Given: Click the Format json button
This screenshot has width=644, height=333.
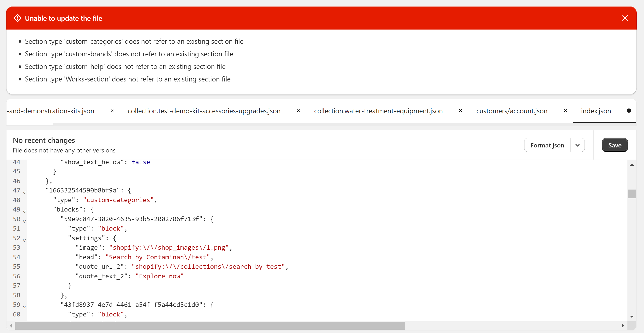Looking at the screenshot, I should (x=547, y=145).
